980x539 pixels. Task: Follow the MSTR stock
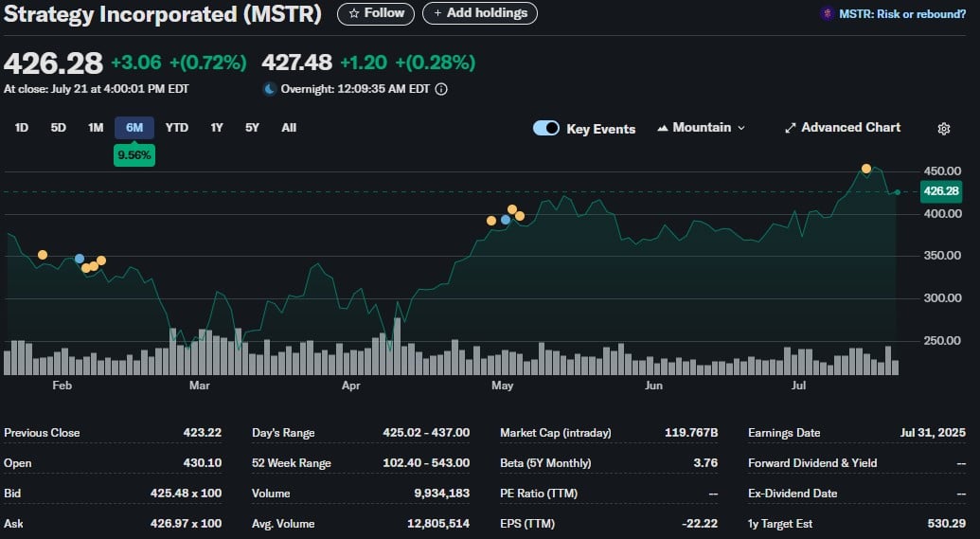pyautogui.click(x=376, y=13)
